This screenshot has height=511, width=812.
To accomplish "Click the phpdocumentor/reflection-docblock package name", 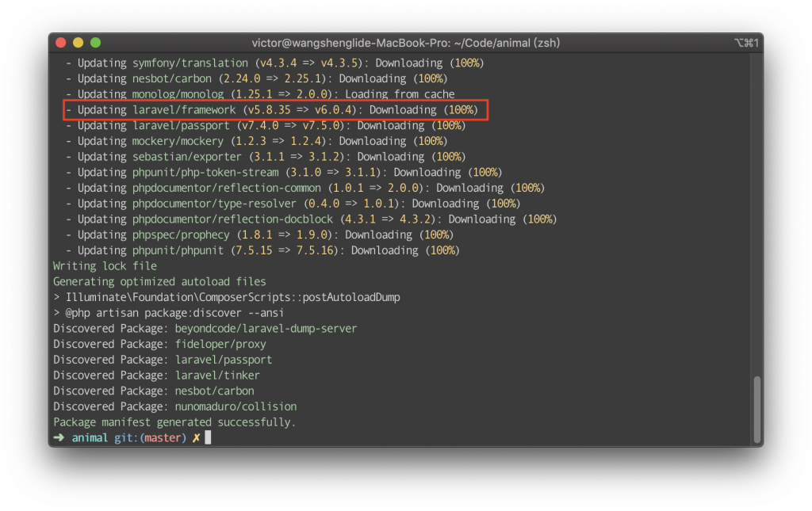I will click(x=232, y=219).
